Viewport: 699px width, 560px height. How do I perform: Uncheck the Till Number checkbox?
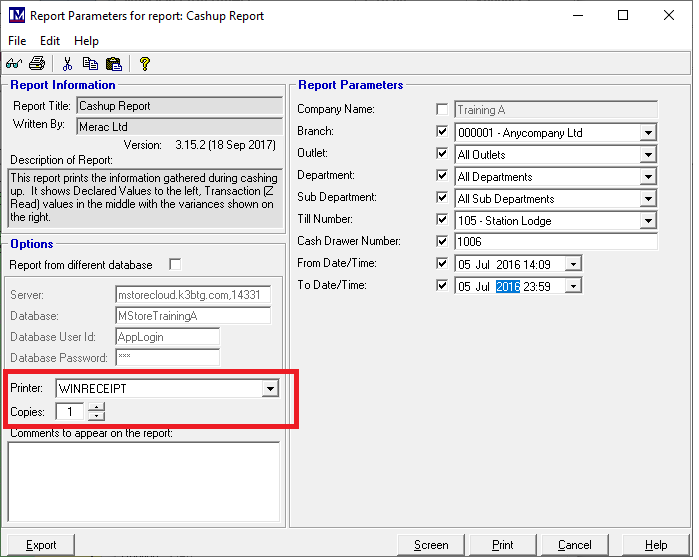coord(442,219)
